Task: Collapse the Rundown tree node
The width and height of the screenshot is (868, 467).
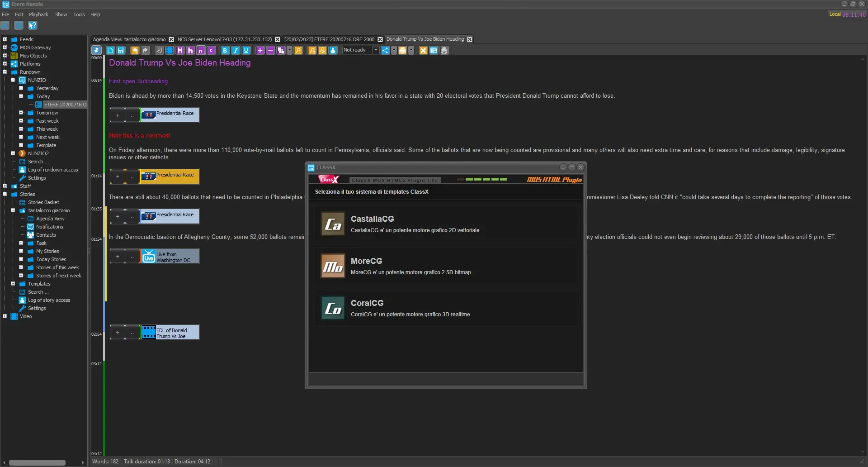Action: (5, 72)
